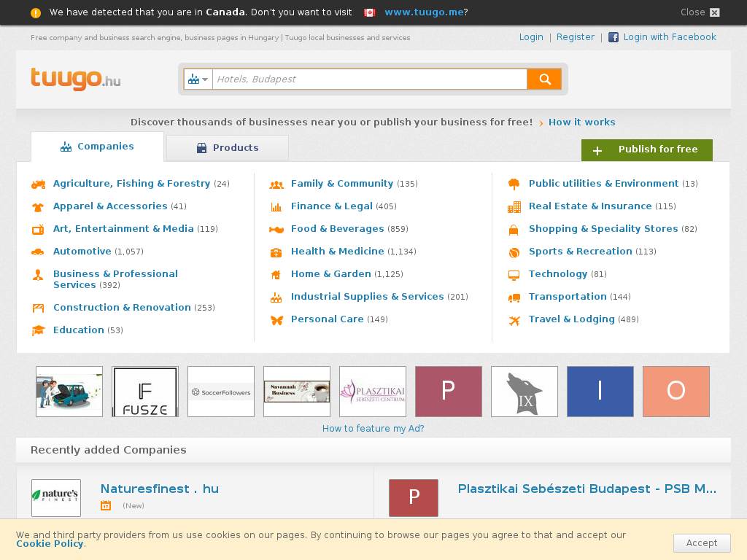Click the Family & Community people icon
The image size is (747, 560).
click(276, 184)
